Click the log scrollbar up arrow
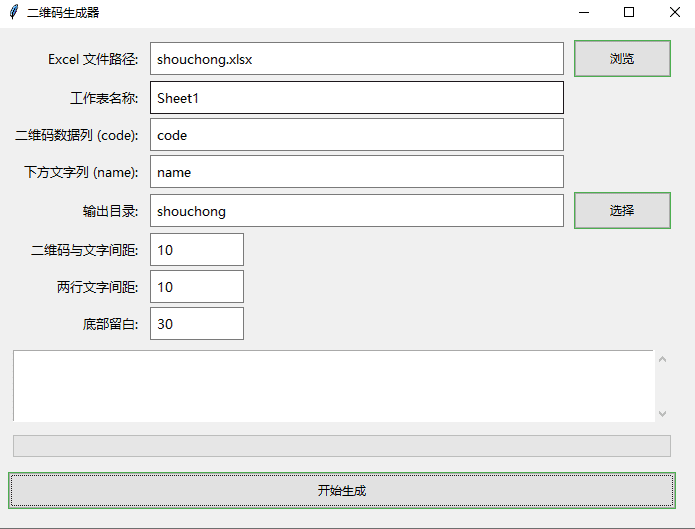 click(x=662, y=360)
